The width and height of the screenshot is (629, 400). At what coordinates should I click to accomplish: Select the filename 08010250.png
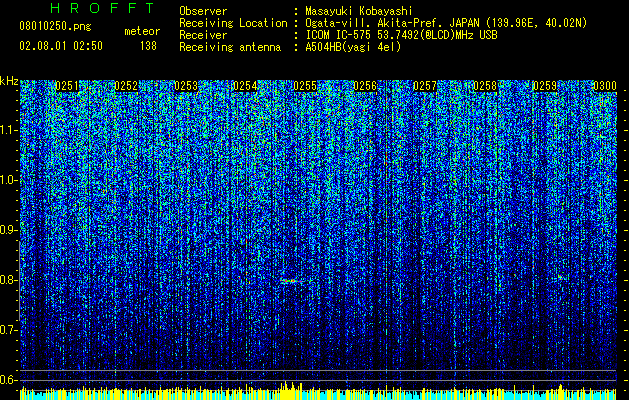click(x=55, y=27)
